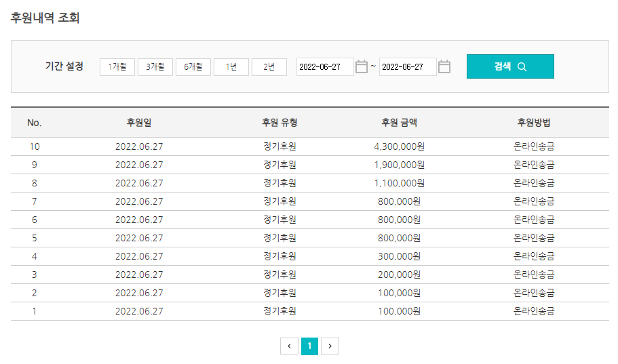Click row number 10 cell

click(35, 146)
